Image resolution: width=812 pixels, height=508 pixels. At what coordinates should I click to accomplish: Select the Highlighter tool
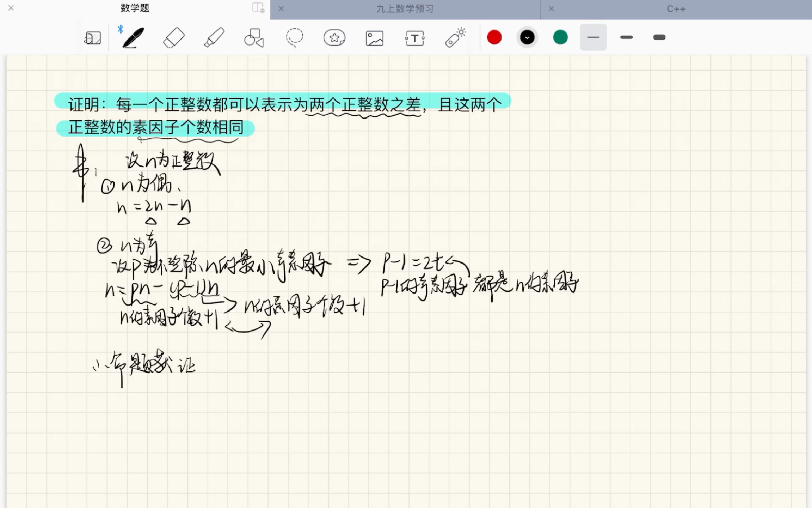pyautogui.click(x=213, y=37)
